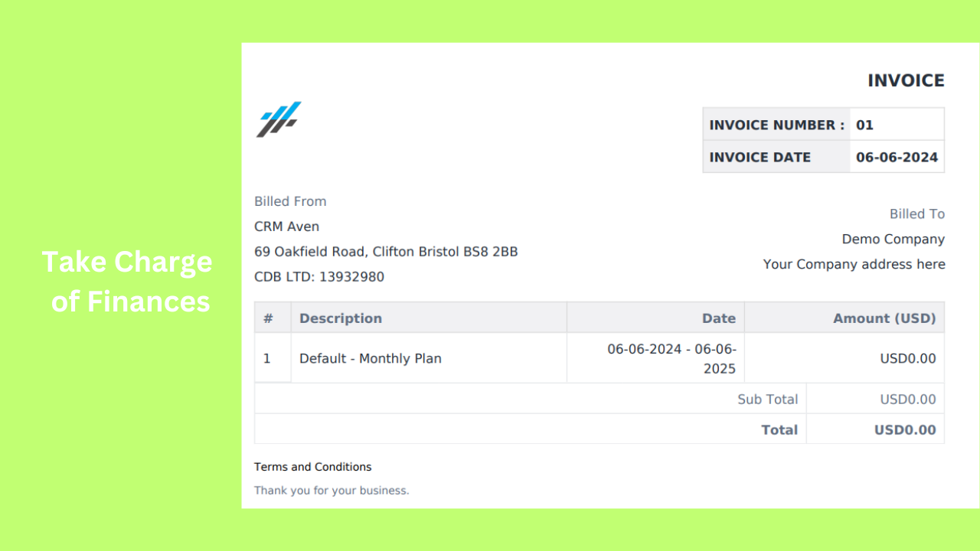Select CDB LTD: 13932980 text

click(x=319, y=277)
